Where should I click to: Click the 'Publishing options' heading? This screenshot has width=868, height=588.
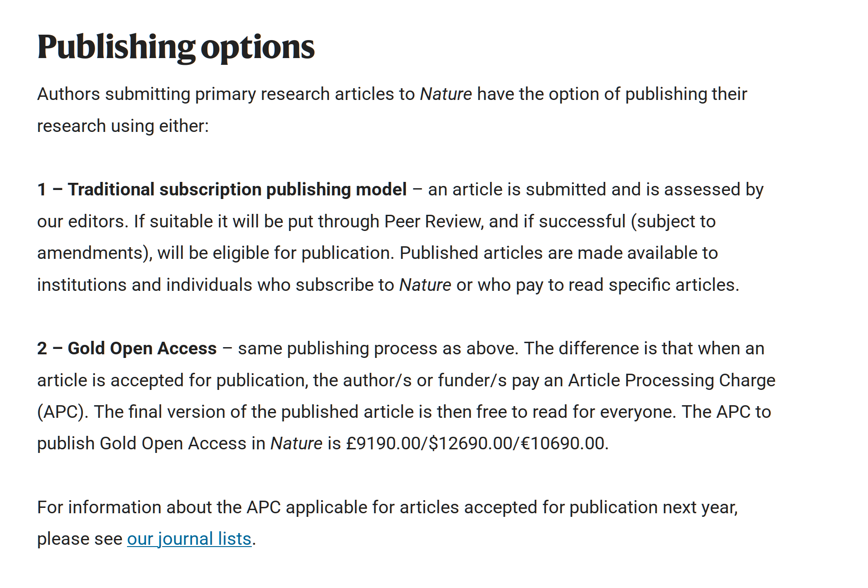(176, 47)
